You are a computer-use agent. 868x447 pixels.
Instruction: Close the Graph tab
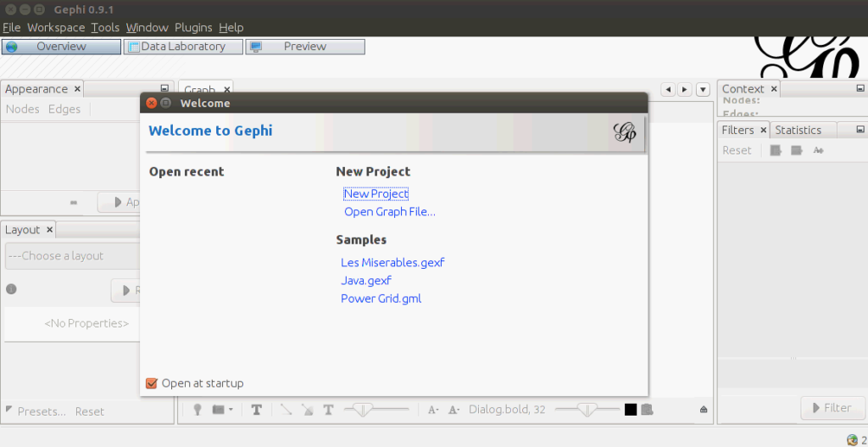pos(227,90)
